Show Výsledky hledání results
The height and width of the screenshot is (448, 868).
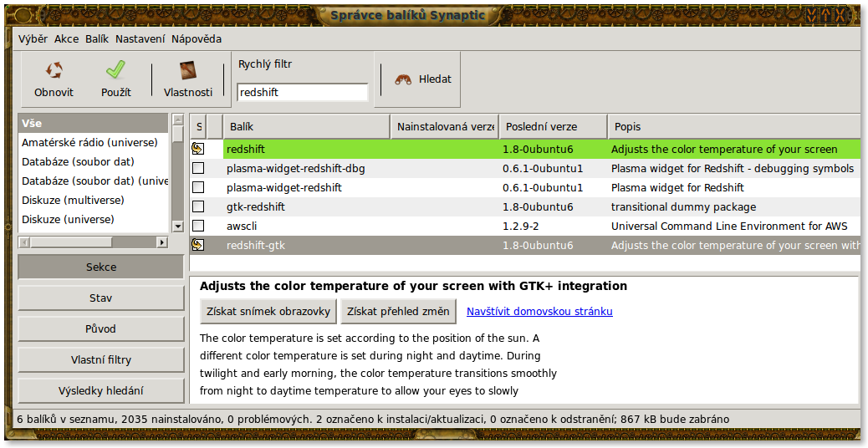100,391
